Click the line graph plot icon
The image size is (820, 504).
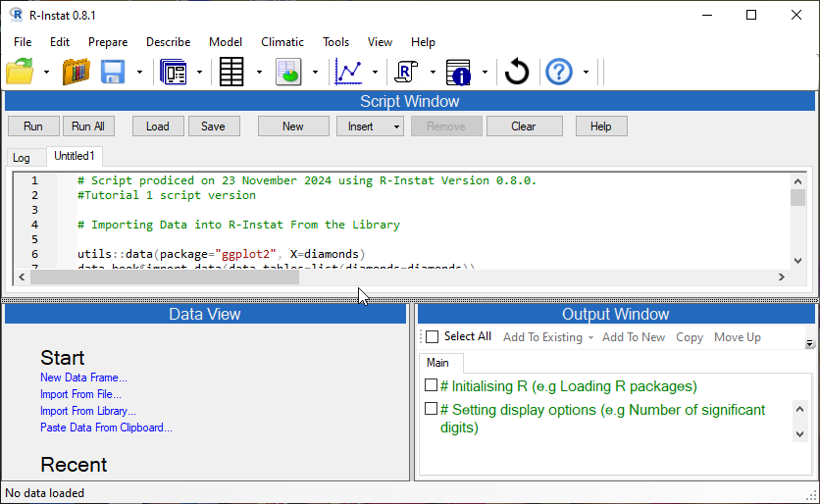point(349,72)
